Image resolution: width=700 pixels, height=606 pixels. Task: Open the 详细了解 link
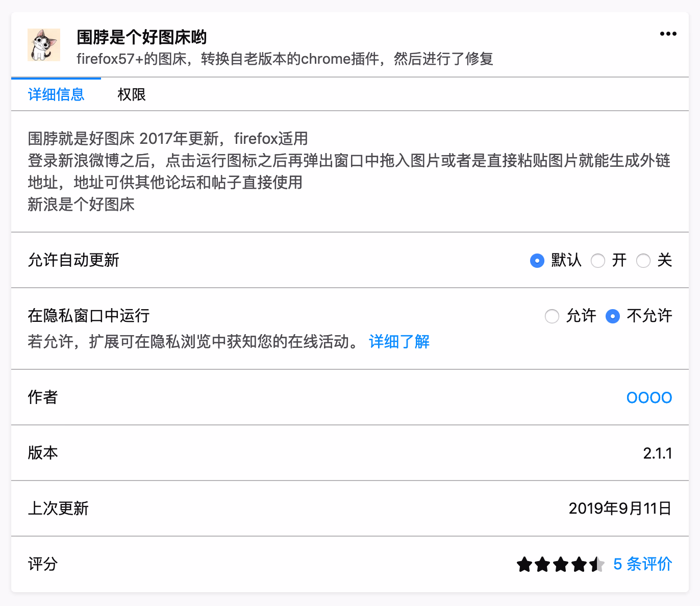[x=399, y=342]
